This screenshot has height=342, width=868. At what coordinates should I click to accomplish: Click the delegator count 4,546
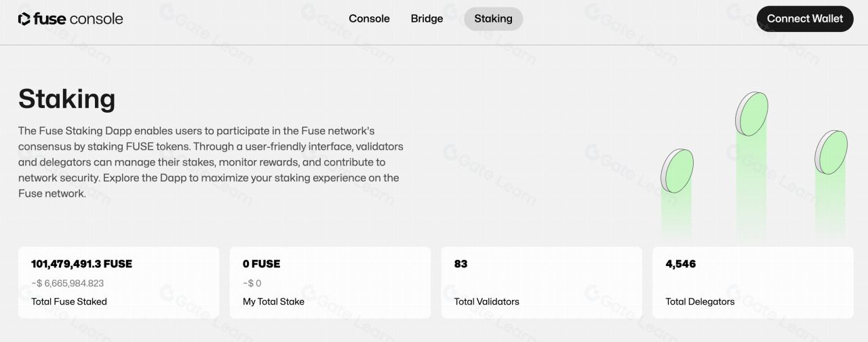tap(681, 264)
